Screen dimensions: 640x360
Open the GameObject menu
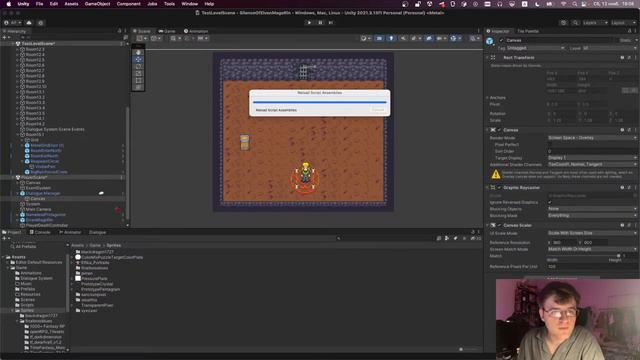click(x=98, y=4)
